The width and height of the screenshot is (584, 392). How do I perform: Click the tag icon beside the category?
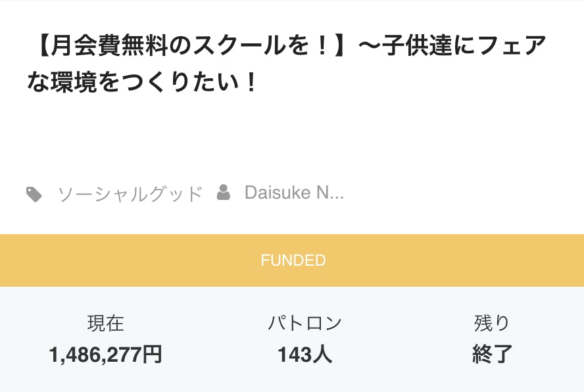[x=34, y=194]
